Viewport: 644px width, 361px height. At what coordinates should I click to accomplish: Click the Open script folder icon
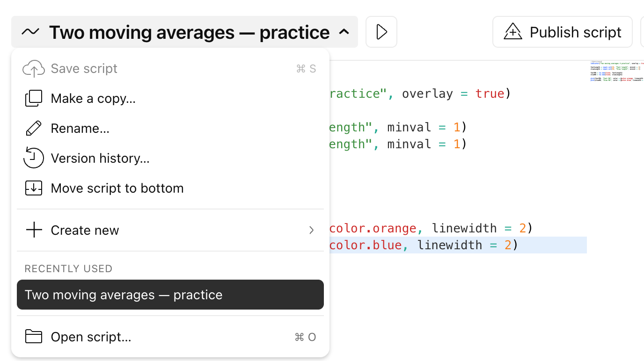tap(34, 337)
